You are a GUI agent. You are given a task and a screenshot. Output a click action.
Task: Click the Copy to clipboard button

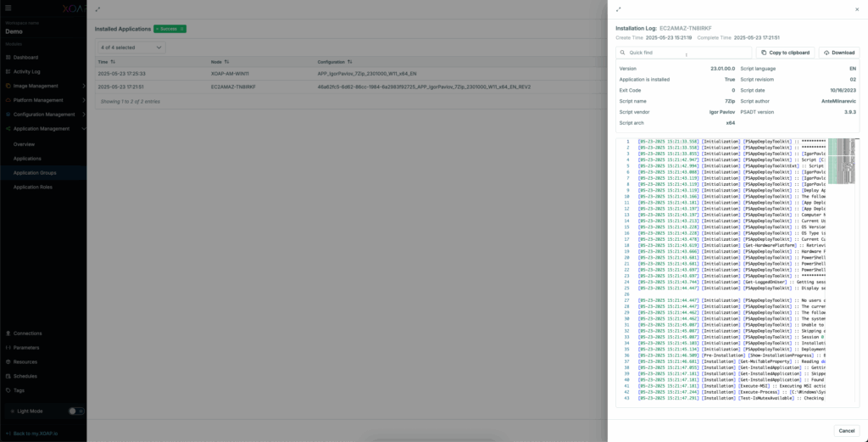click(785, 53)
